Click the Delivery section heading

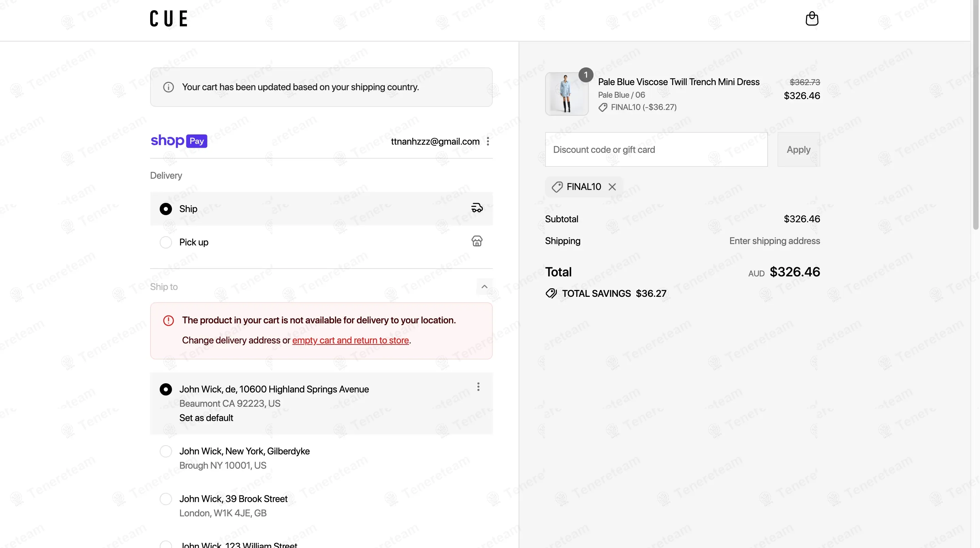pyautogui.click(x=166, y=176)
